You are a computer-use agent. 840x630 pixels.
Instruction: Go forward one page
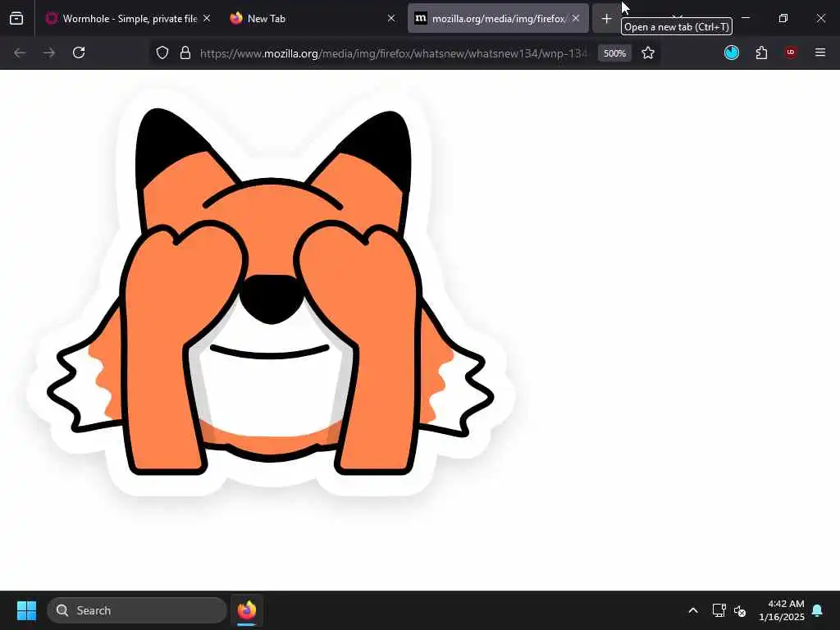coord(49,53)
